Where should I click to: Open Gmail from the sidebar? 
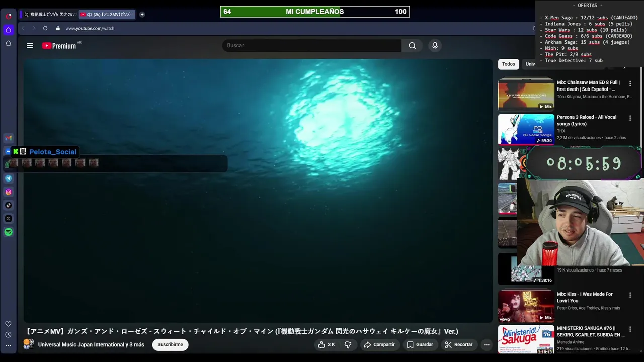coord(8,138)
